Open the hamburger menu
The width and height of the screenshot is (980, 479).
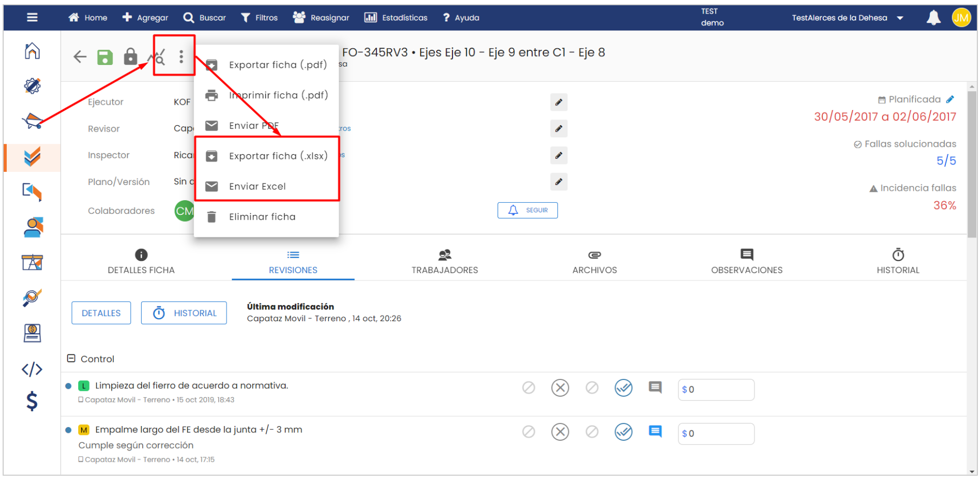pyautogui.click(x=32, y=18)
